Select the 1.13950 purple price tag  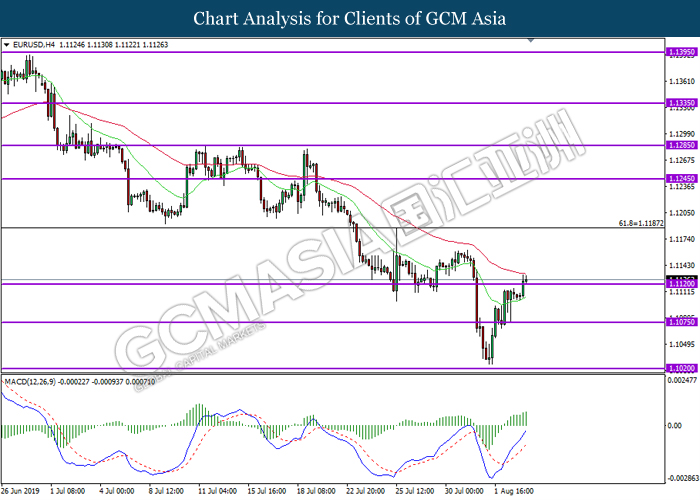680,51
